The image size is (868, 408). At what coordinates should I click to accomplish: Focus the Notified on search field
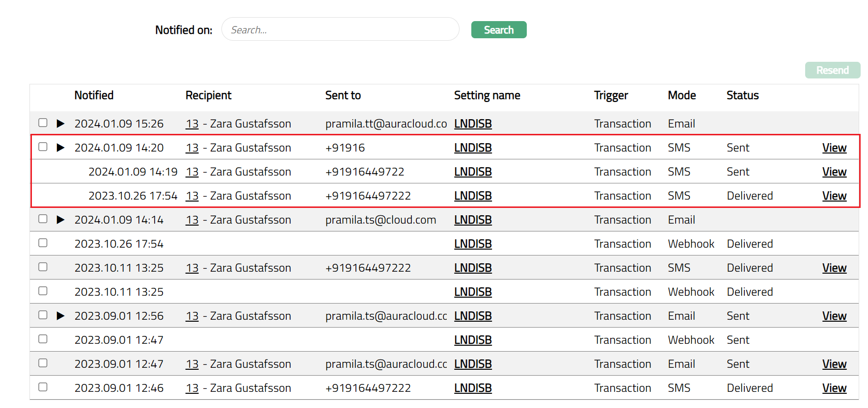[340, 30]
